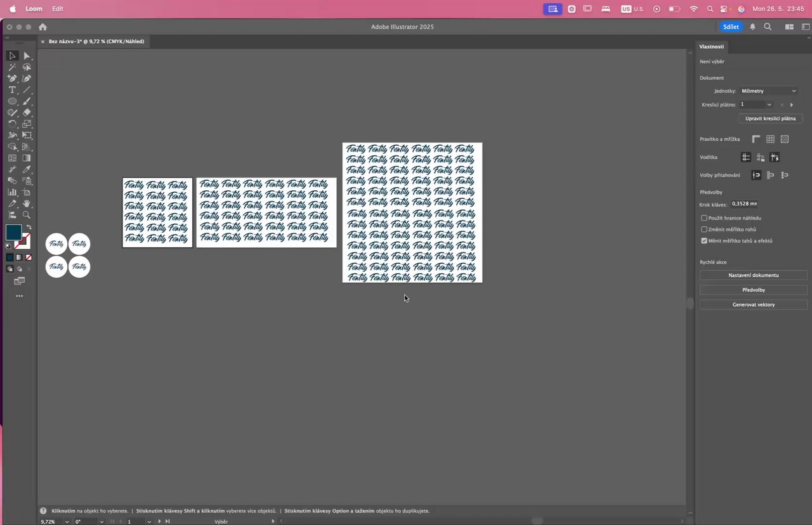
Task: Select the Column Graph tool
Action: [12, 192]
